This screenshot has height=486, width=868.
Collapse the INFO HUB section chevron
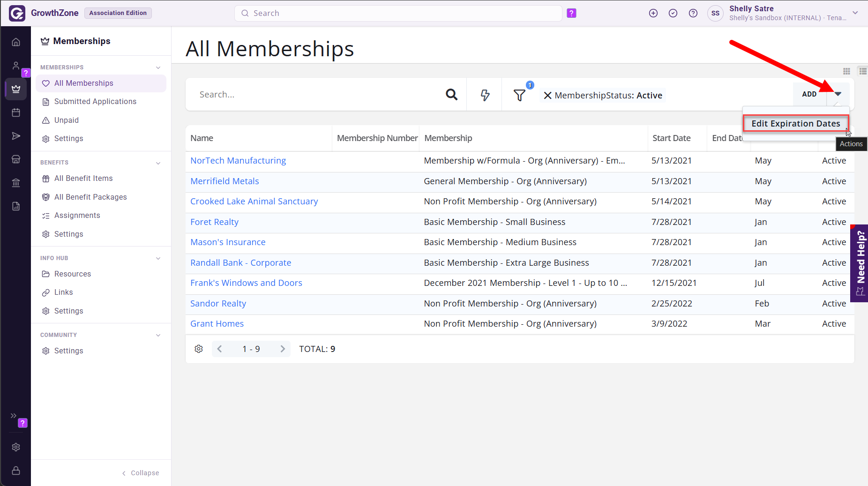tap(158, 258)
